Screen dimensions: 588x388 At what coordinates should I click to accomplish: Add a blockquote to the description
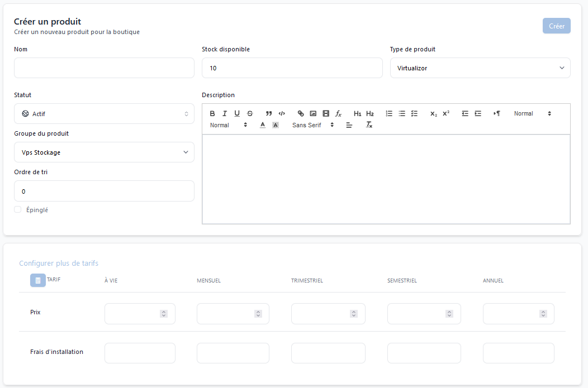269,113
